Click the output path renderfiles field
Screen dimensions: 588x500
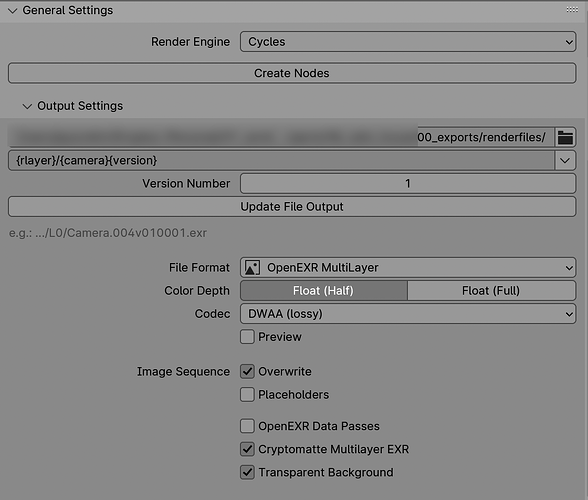(281, 137)
